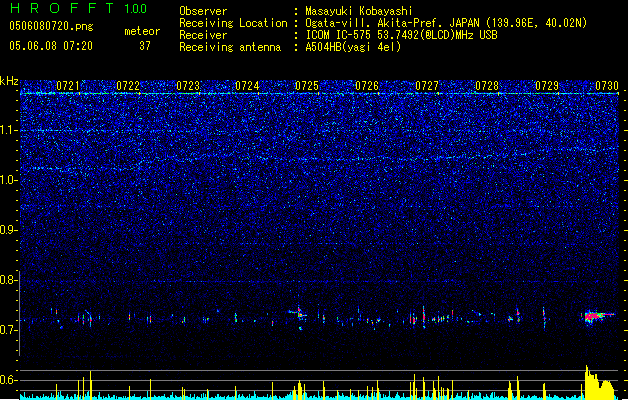This screenshot has height=400, width=629.
Task: Click the 0729 time marker
Action: 547,86
